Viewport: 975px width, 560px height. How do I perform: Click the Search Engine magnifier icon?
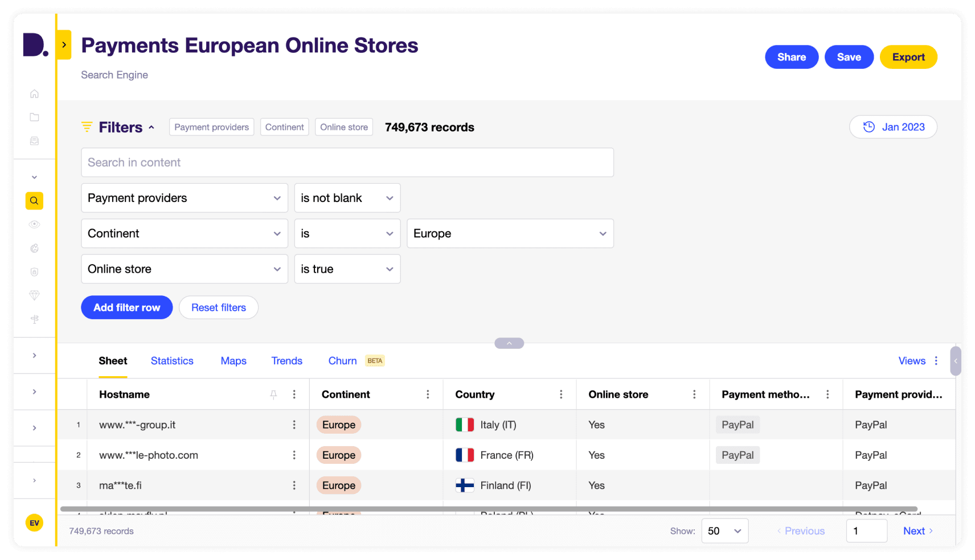click(x=34, y=200)
